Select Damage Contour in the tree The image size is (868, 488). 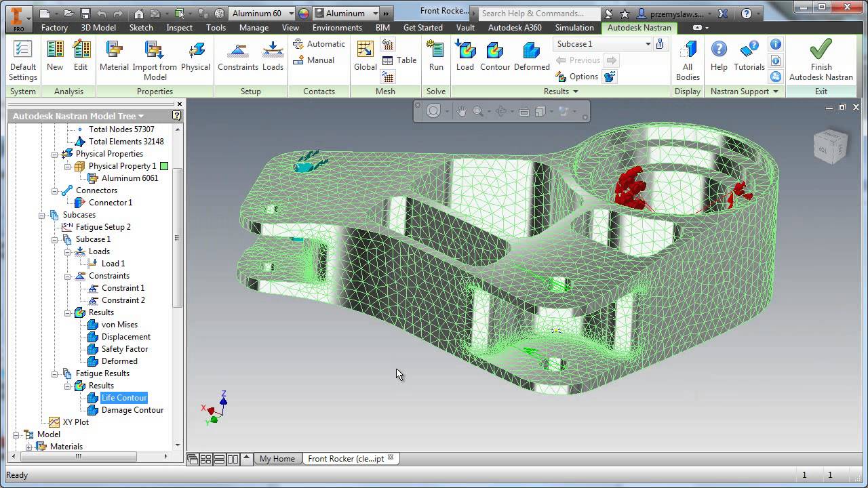point(132,410)
